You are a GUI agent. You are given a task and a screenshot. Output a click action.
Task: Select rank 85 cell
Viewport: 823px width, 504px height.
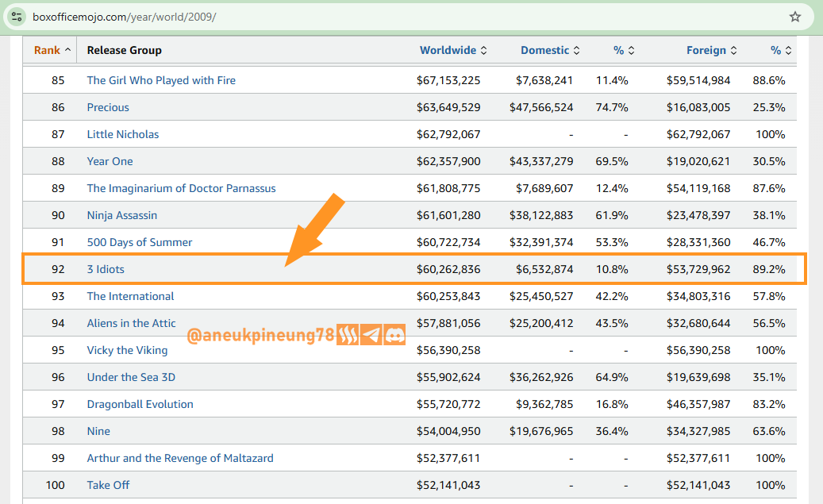(58, 80)
